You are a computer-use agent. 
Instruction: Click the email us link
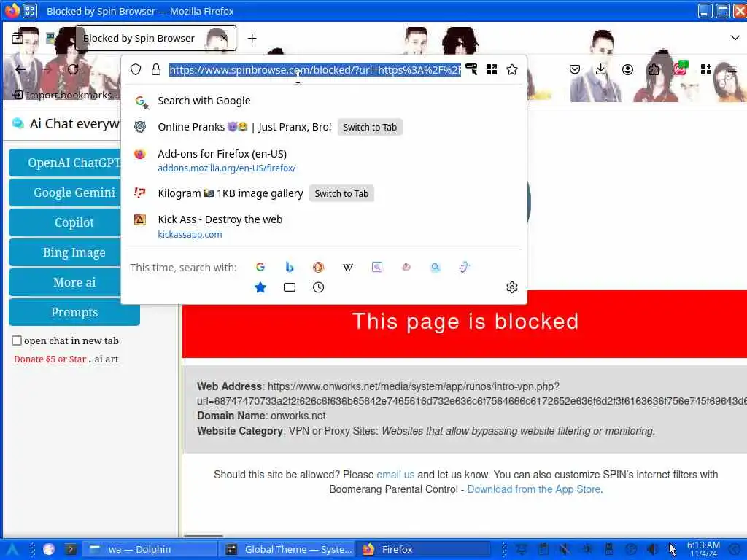(395, 475)
